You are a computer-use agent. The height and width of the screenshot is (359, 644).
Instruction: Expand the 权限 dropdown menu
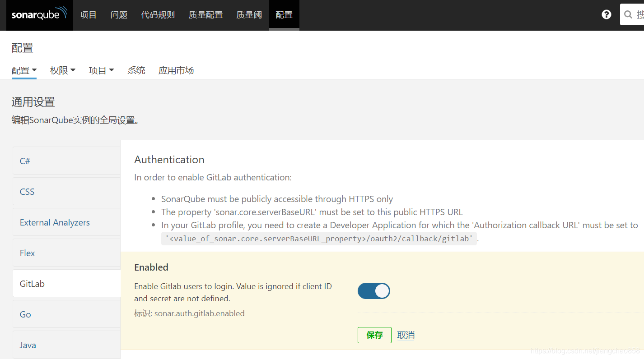[63, 70]
